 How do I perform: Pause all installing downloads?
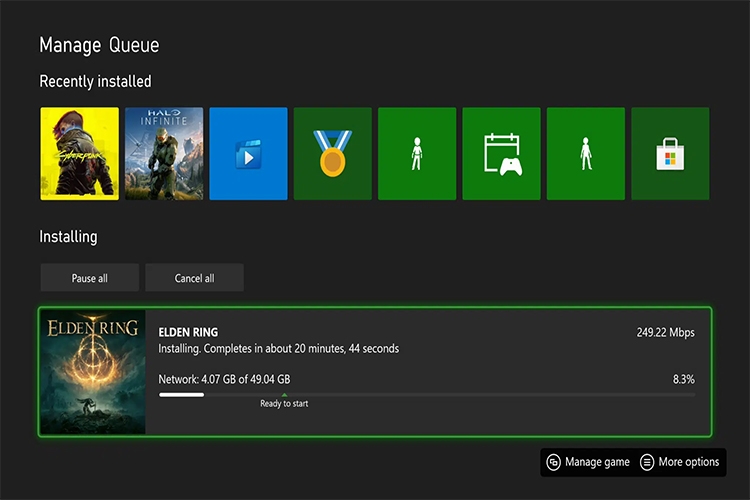pos(89,278)
